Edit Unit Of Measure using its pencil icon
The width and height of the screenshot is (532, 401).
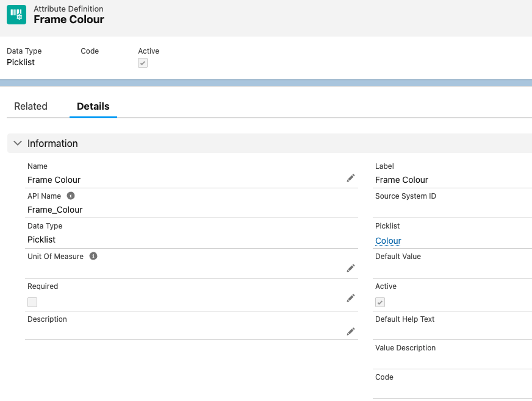pyautogui.click(x=351, y=268)
